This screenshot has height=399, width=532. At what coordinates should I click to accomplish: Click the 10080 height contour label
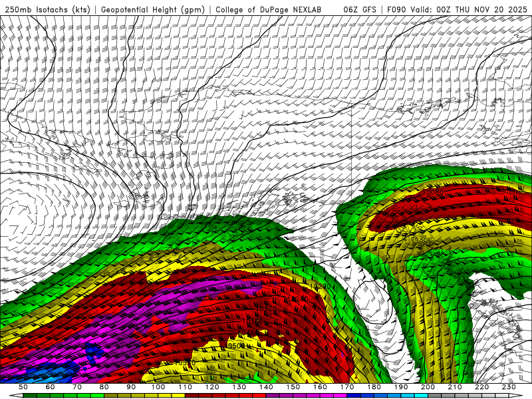coord(434,192)
